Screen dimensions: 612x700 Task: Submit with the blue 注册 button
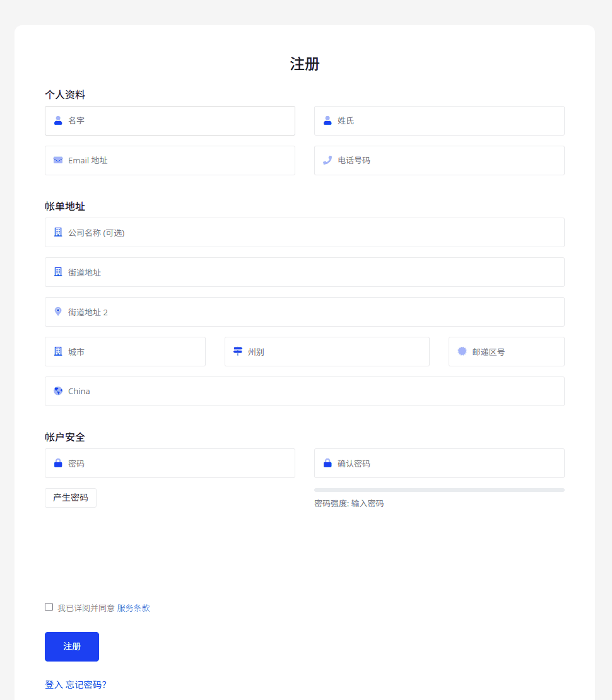[x=72, y=646]
